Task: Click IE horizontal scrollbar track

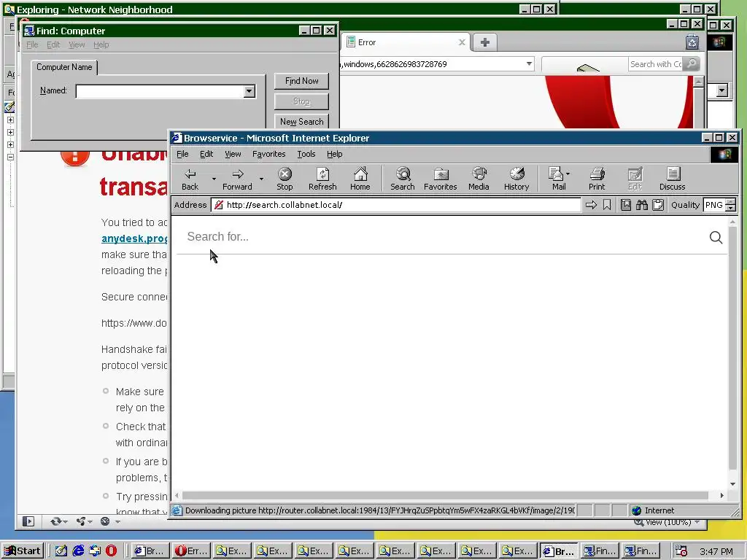Action: 451,495
